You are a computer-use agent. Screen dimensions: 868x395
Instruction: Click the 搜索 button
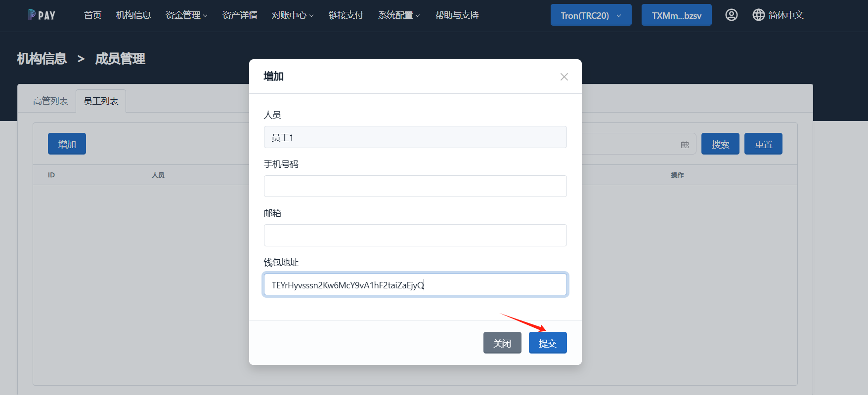coord(720,144)
